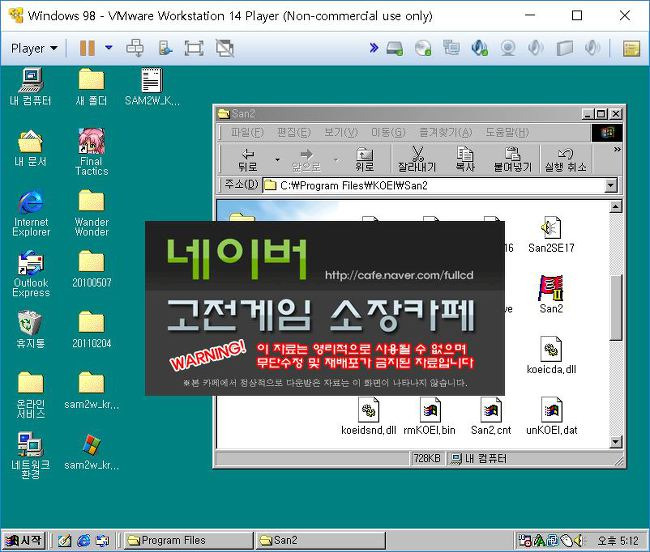Select the SAM2W_K text file icon

[152, 87]
